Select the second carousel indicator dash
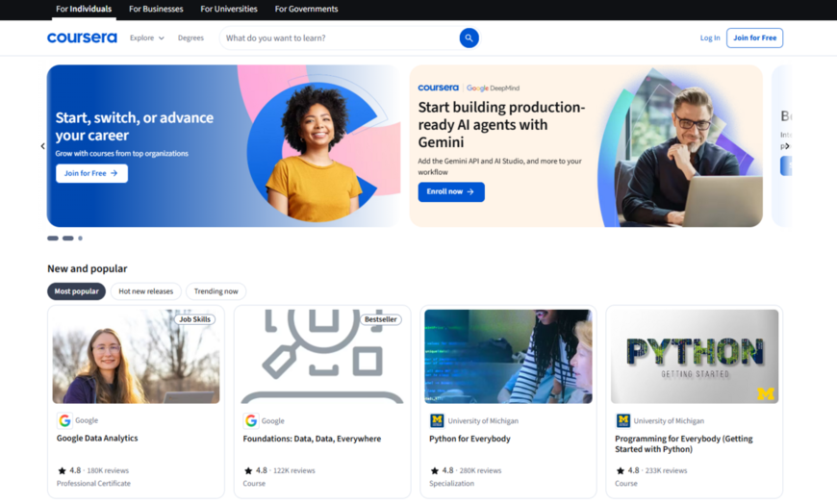This screenshot has height=504, width=837. [67, 239]
